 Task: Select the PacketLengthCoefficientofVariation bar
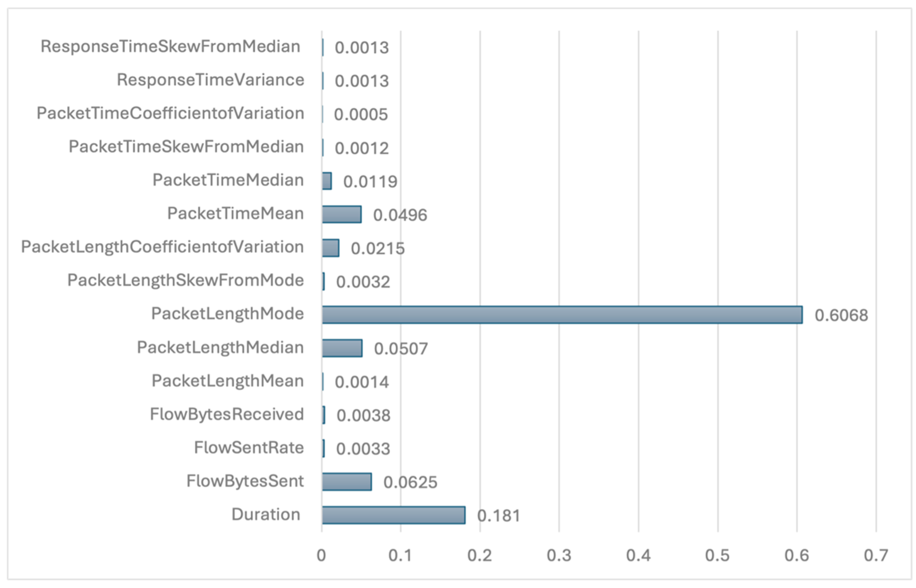click(330, 248)
